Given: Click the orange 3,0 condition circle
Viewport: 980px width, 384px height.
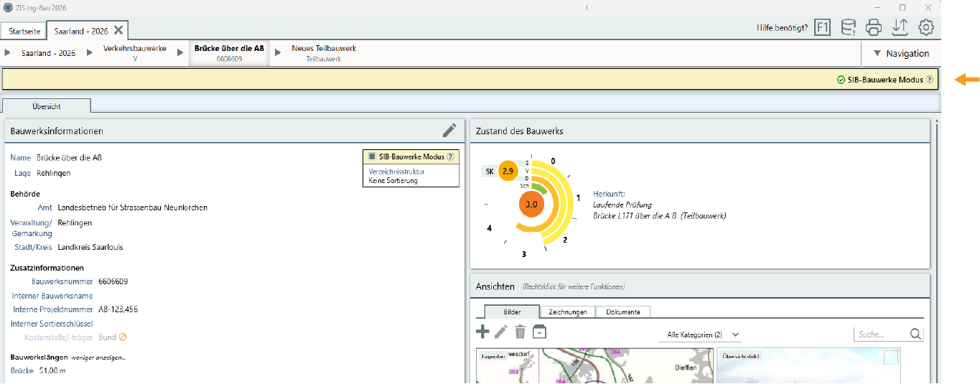Looking at the screenshot, I should [531, 204].
